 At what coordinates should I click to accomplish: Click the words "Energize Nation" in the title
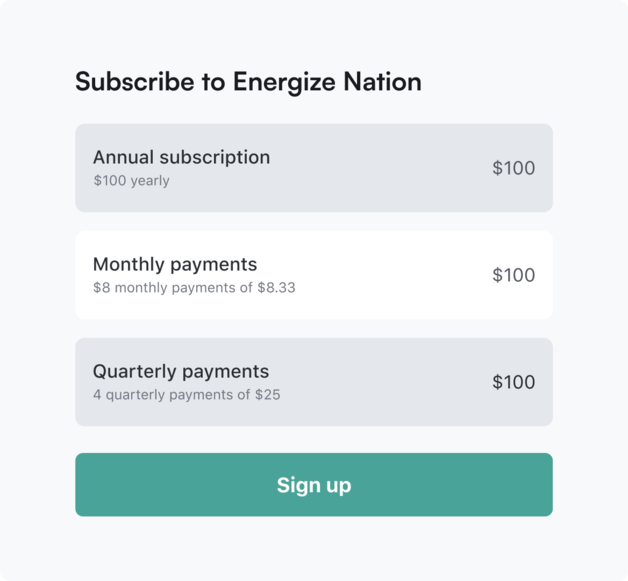327,82
